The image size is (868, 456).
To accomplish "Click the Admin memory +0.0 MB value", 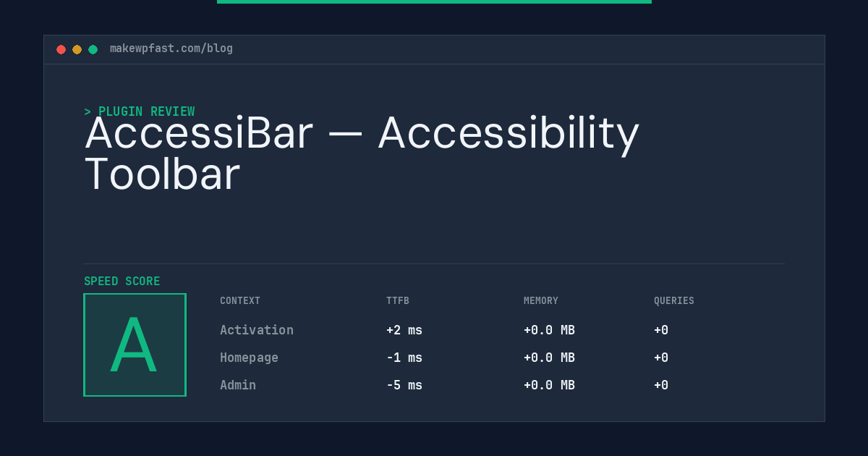I will pyautogui.click(x=549, y=385).
